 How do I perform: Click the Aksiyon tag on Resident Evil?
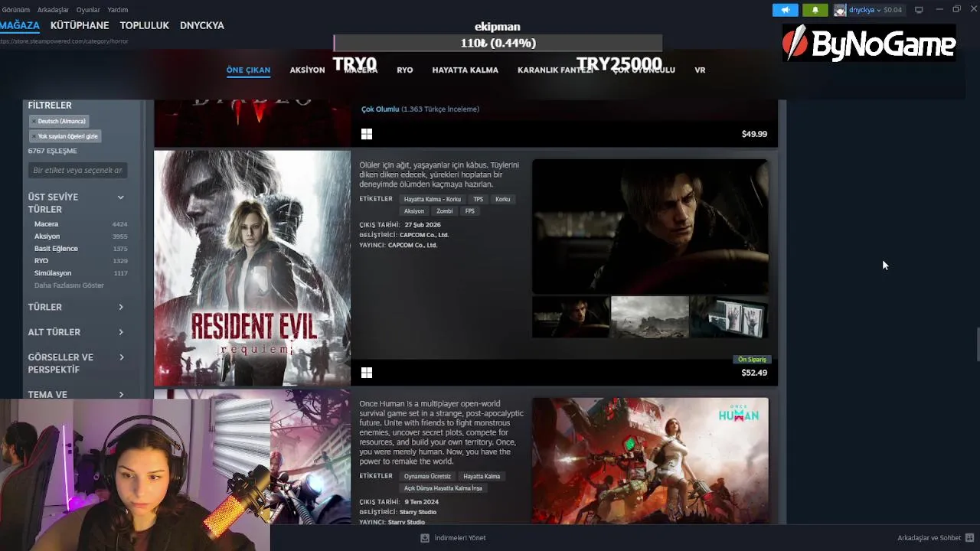pyautogui.click(x=413, y=211)
